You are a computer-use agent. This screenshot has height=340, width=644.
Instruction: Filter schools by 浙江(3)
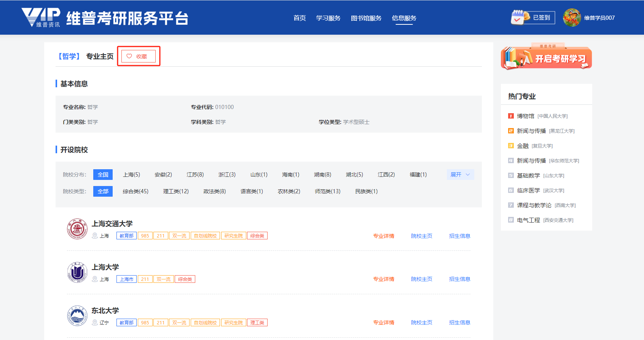227,175
